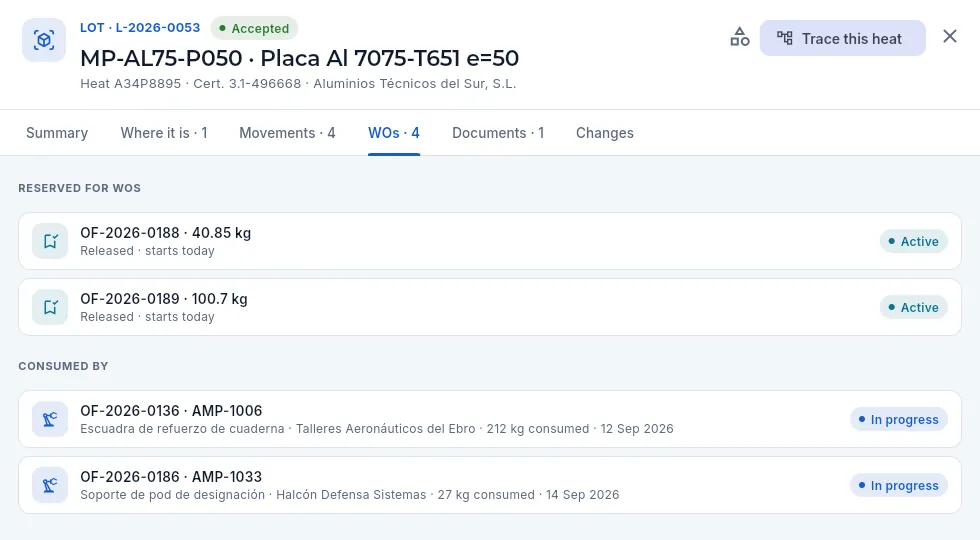Screen dimensions: 980x540
Task: Click the reservation icon for OF-2026-0189
Action: point(50,308)
